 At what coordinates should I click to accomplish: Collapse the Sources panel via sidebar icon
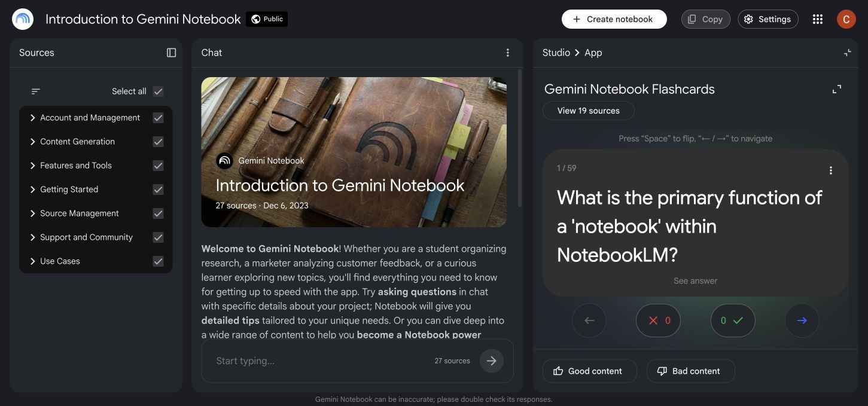pyautogui.click(x=171, y=53)
